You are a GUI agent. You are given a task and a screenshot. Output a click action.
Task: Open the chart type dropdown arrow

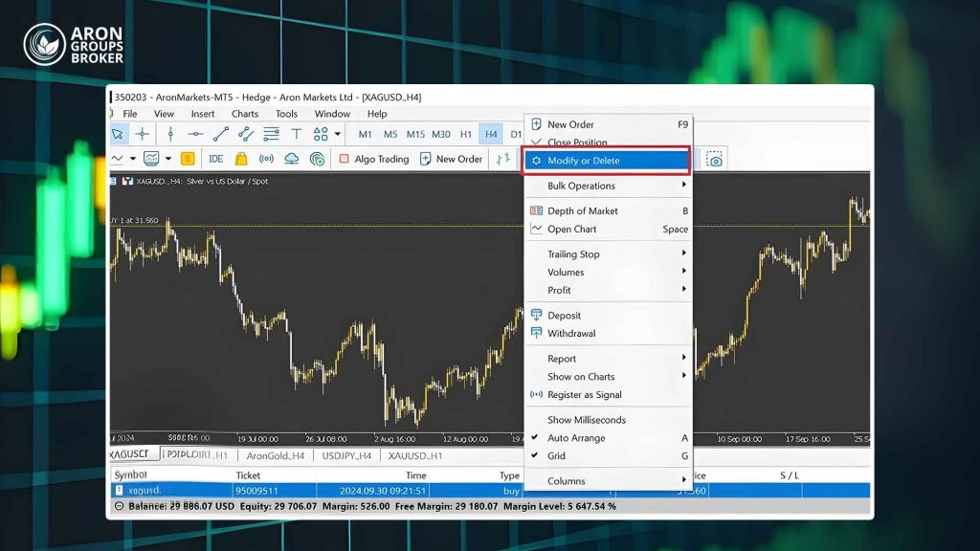(132, 159)
